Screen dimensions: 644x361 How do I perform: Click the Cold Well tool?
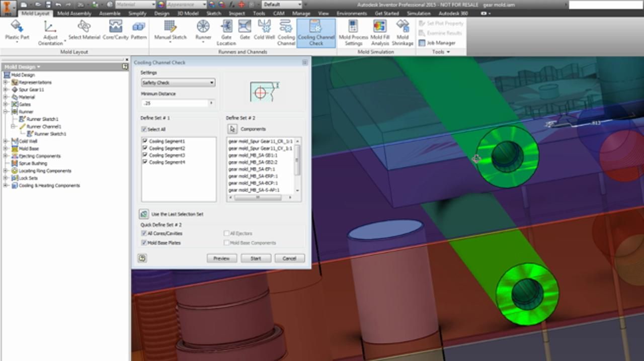[265, 30]
